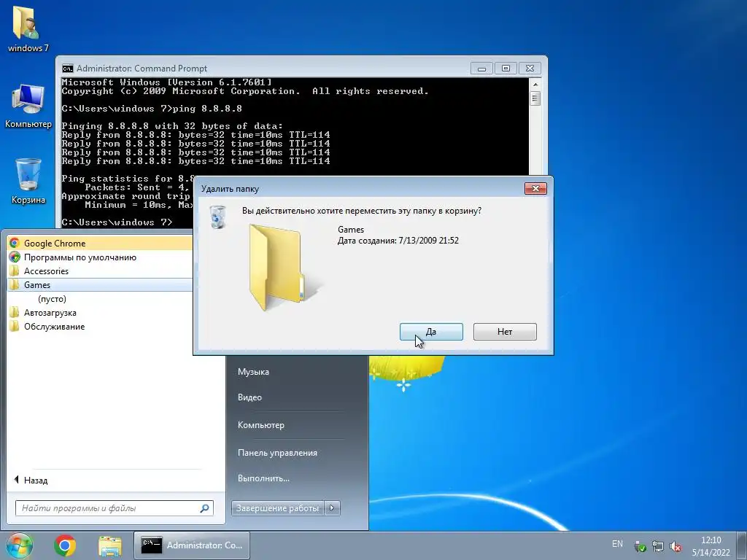Click the recycle bin icon in the dialog

[217, 217]
